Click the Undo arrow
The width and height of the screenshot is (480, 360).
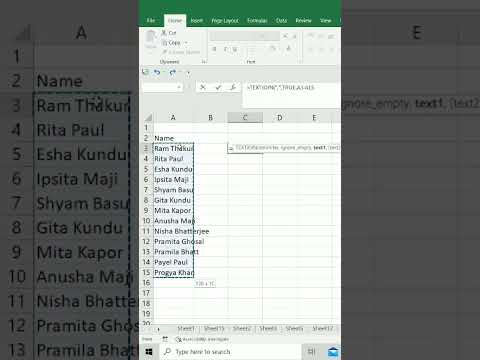(x=157, y=72)
